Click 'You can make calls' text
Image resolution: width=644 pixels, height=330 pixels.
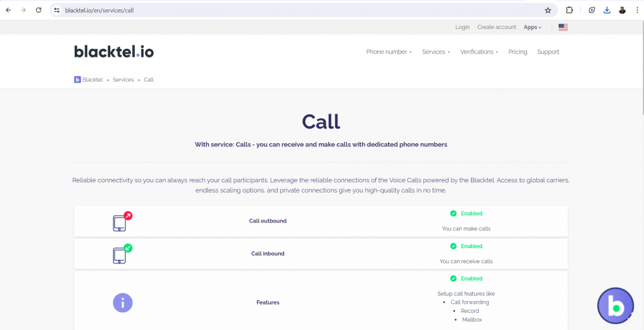pos(466,228)
